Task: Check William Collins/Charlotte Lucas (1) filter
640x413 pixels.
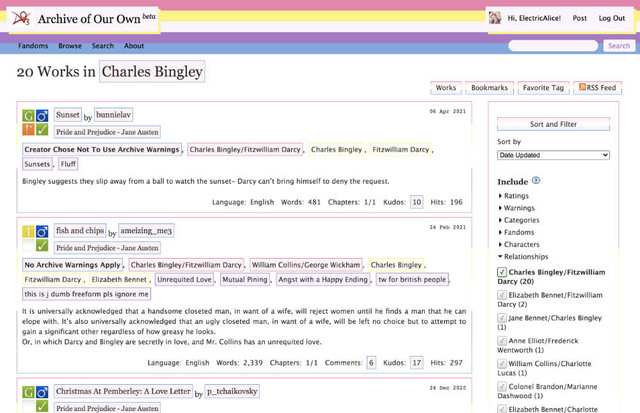Action: click(502, 364)
